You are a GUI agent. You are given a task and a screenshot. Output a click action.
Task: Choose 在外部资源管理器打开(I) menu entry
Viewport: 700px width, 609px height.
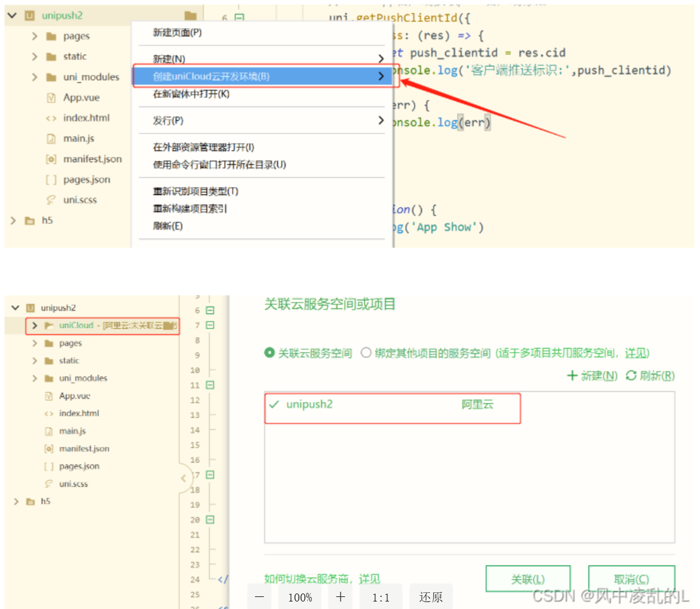click(204, 147)
